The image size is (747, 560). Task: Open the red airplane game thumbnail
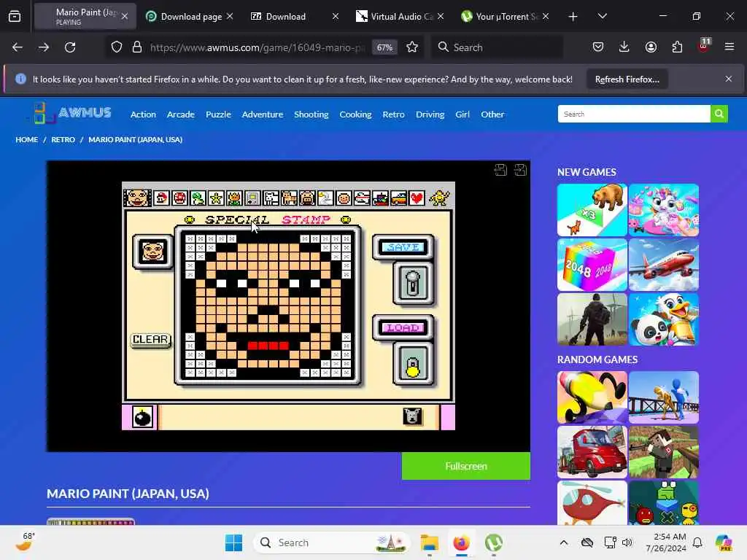pos(664,265)
